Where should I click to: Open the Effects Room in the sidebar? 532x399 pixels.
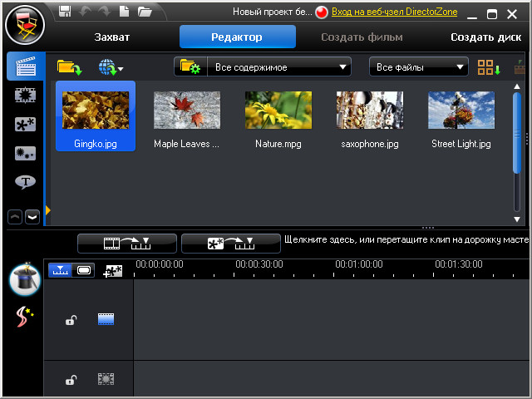coord(26,96)
